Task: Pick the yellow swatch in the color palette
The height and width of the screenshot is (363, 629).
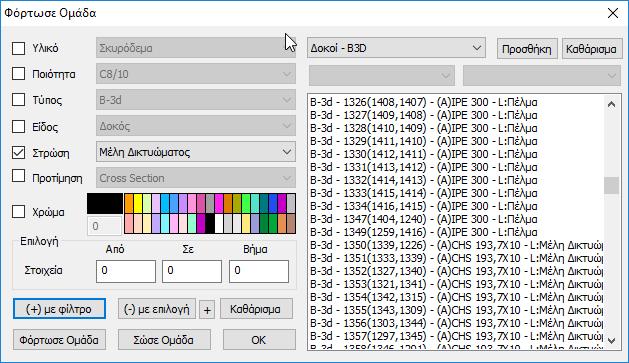Action: click(x=138, y=203)
